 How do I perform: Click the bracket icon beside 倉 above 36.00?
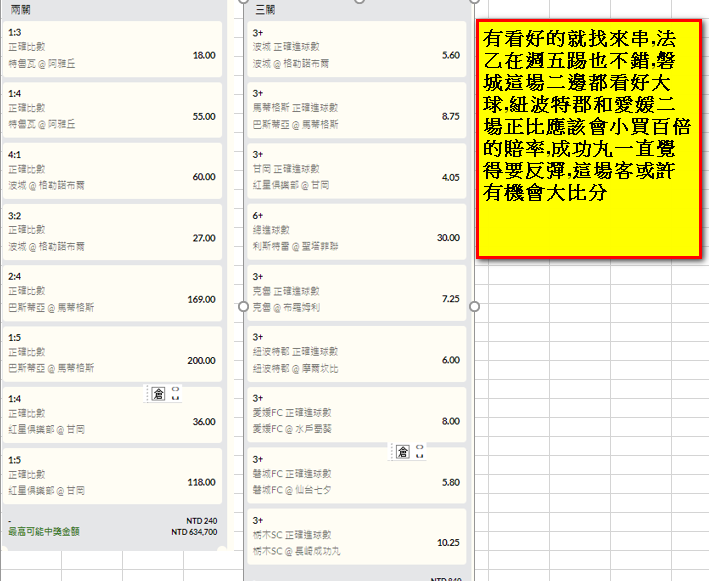tap(175, 394)
